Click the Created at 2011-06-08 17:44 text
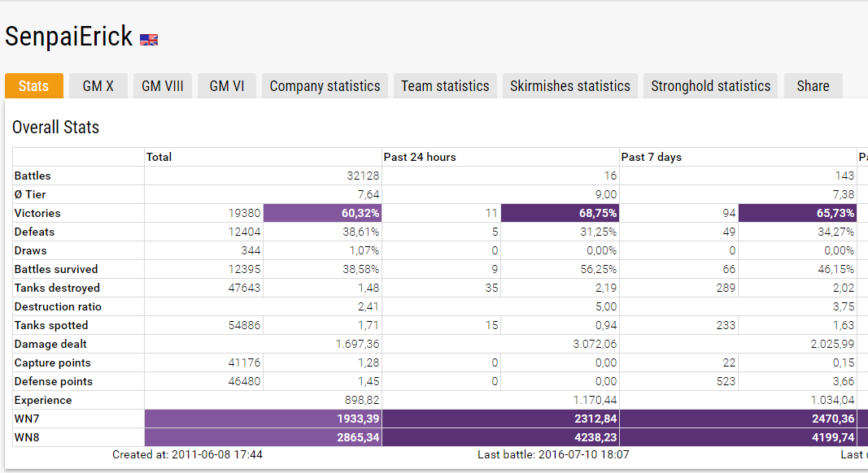Image resolution: width=868 pixels, height=473 pixels. tap(187, 455)
